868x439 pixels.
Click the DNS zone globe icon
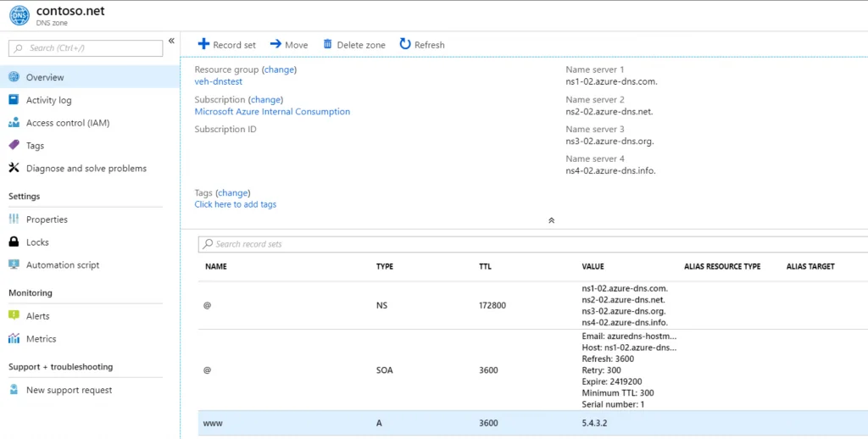tap(19, 15)
